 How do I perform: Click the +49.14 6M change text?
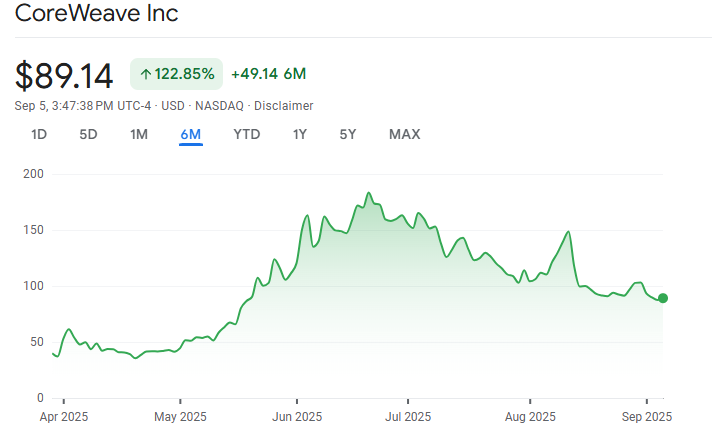(x=268, y=74)
